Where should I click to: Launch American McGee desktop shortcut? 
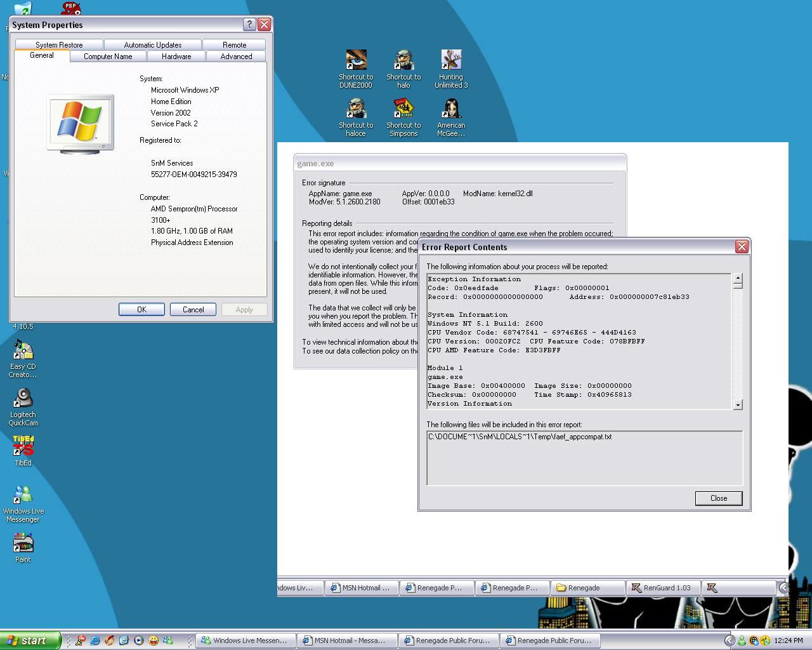click(451, 109)
